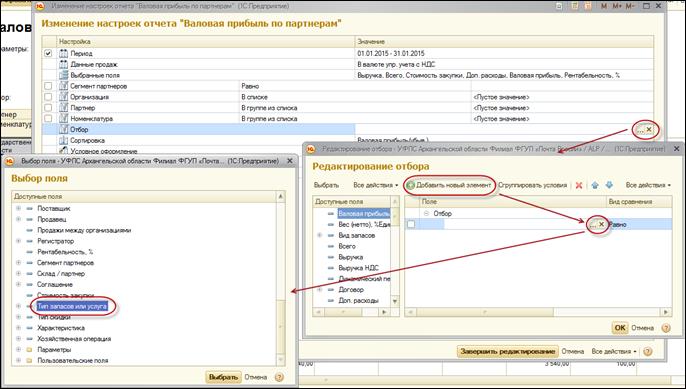Click down arrow of Доступные поля scrollbar
The image size is (686, 389).
pyautogui.click(x=395, y=301)
